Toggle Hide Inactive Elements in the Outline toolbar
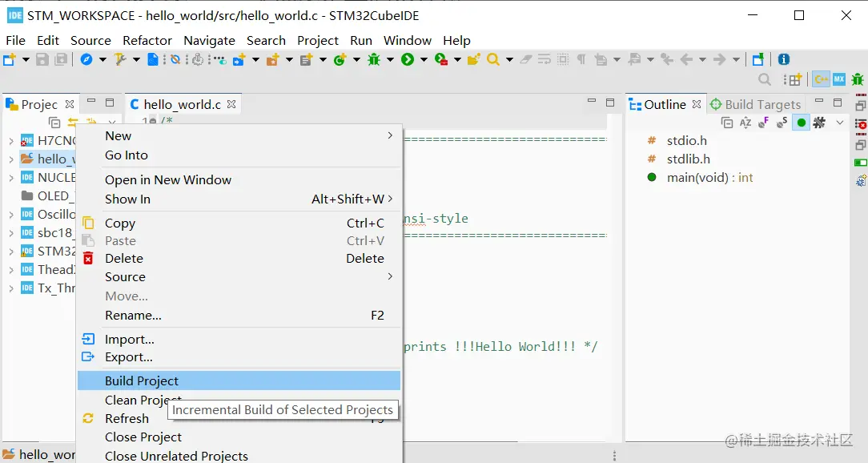The width and height of the screenshot is (868, 463). pyautogui.click(x=819, y=123)
